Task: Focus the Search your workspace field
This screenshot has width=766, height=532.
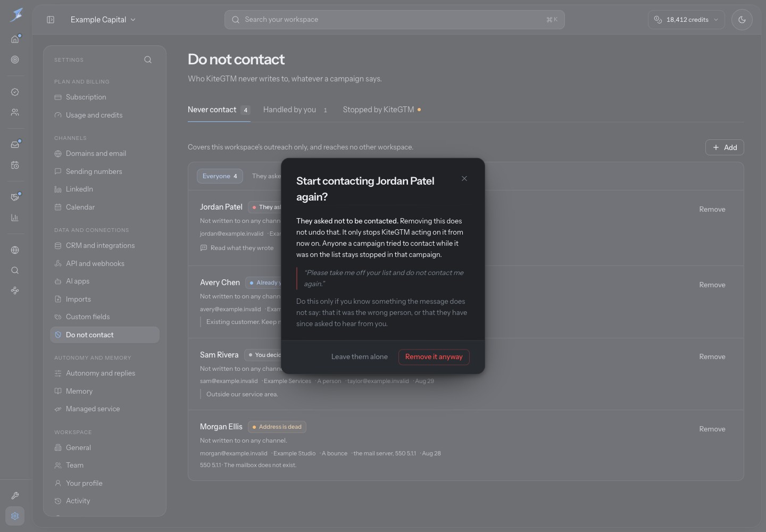Action: (x=395, y=20)
